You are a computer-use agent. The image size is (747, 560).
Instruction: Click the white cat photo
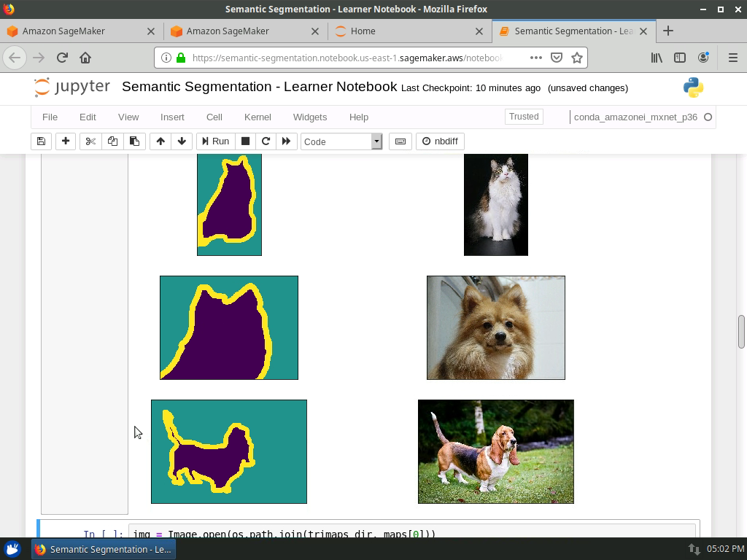(496, 205)
